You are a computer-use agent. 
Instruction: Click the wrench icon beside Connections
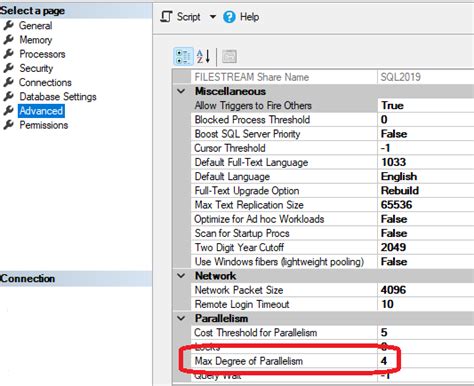(8, 82)
